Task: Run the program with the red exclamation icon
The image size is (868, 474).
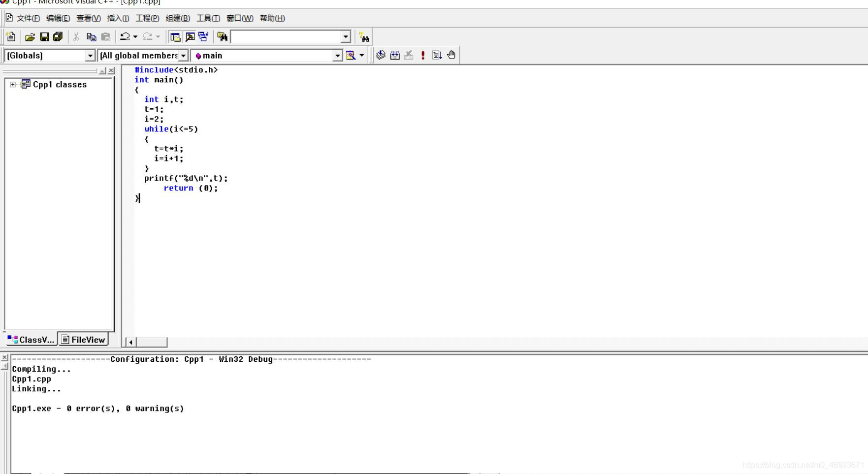Action: pyautogui.click(x=423, y=55)
